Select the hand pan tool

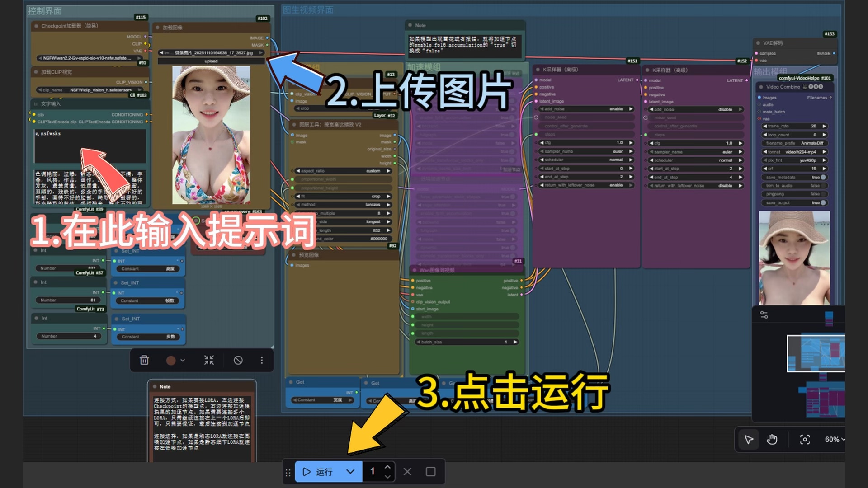pyautogui.click(x=772, y=439)
